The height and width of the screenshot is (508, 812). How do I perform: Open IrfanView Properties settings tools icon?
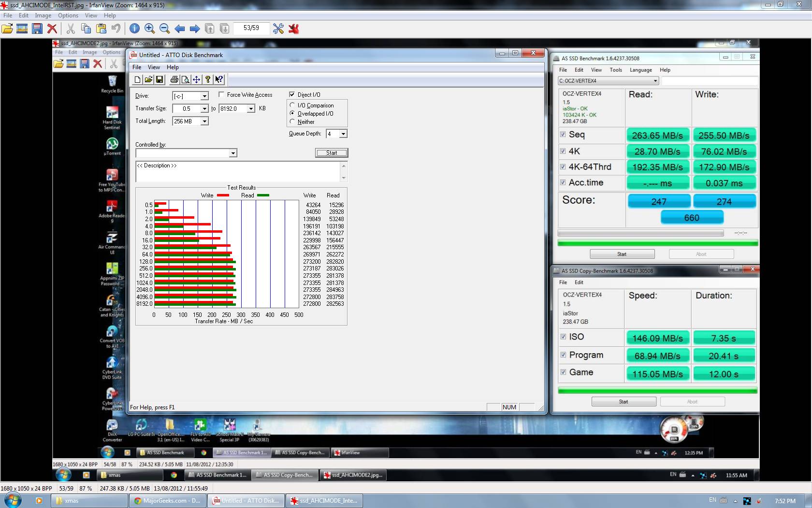click(278, 29)
